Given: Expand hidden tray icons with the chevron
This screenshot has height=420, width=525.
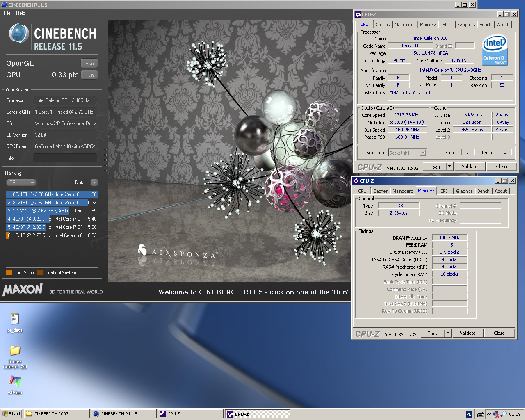Looking at the screenshot, I should [489, 414].
